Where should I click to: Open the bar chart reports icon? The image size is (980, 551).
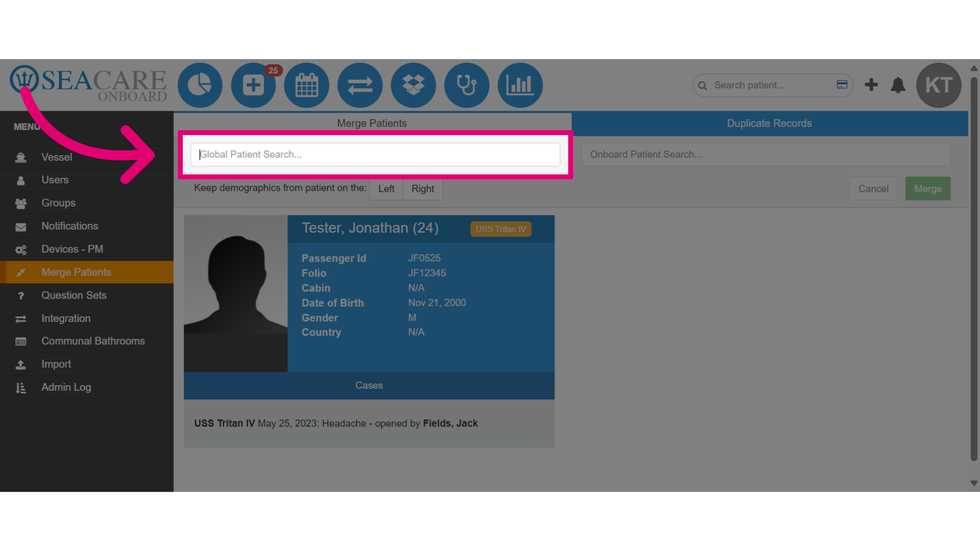[x=520, y=85]
